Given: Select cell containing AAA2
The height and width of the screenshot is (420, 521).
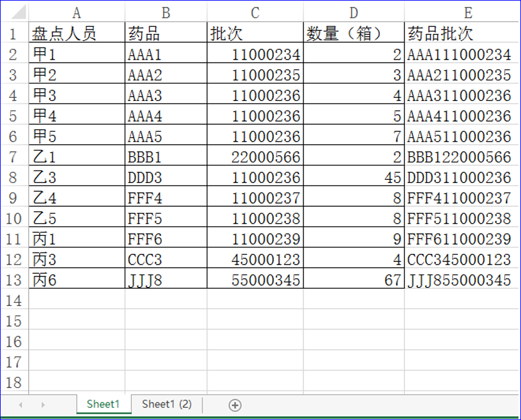Looking at the screenshot, I should coord(166,75).
